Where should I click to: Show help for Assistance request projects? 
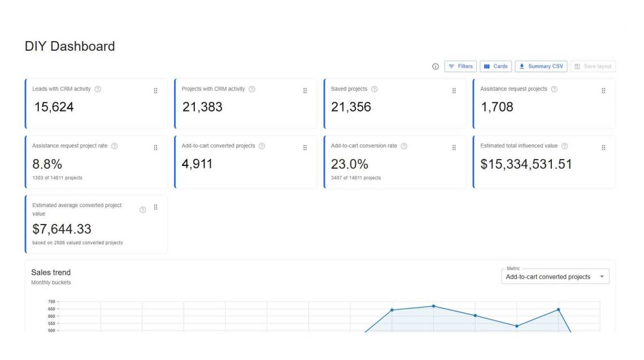click(x=554, y=89)
